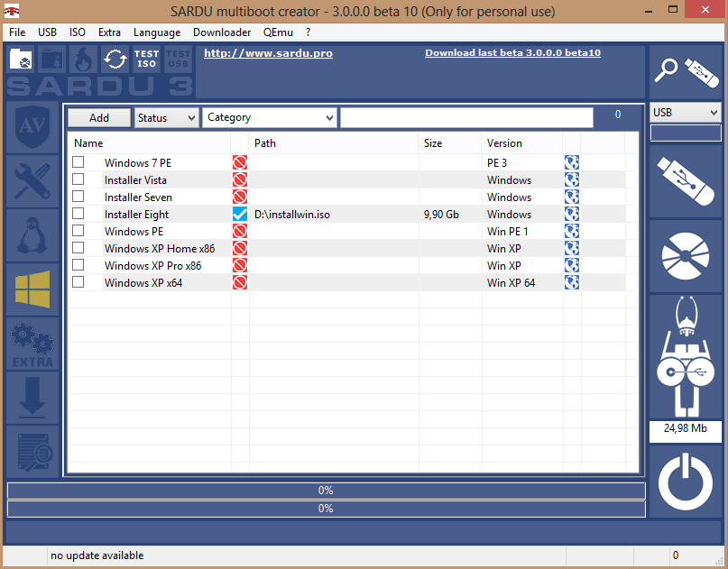Click the upper 0% progress bar
Screen dimensions: 728x569
click(x=326, y=491)
